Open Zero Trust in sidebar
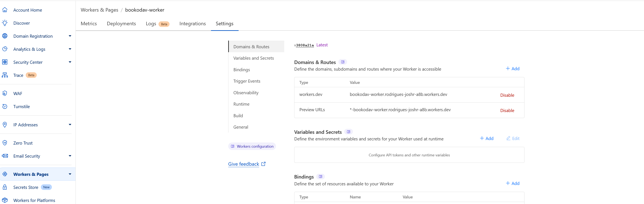 pos(23,143)
